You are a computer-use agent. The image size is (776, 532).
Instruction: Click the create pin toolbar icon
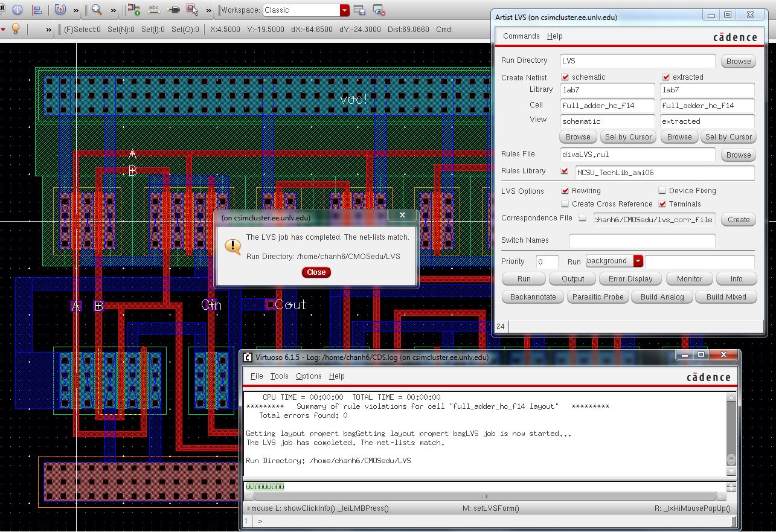tap(173, 10)
